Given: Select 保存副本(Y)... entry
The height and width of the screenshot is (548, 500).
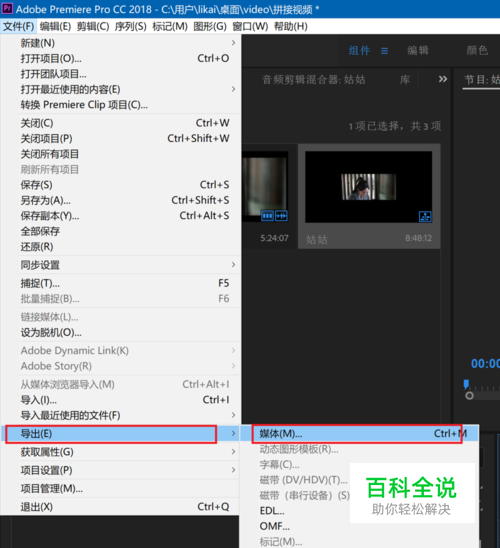Looking at the screenshot, I should (x=121, y=216).
